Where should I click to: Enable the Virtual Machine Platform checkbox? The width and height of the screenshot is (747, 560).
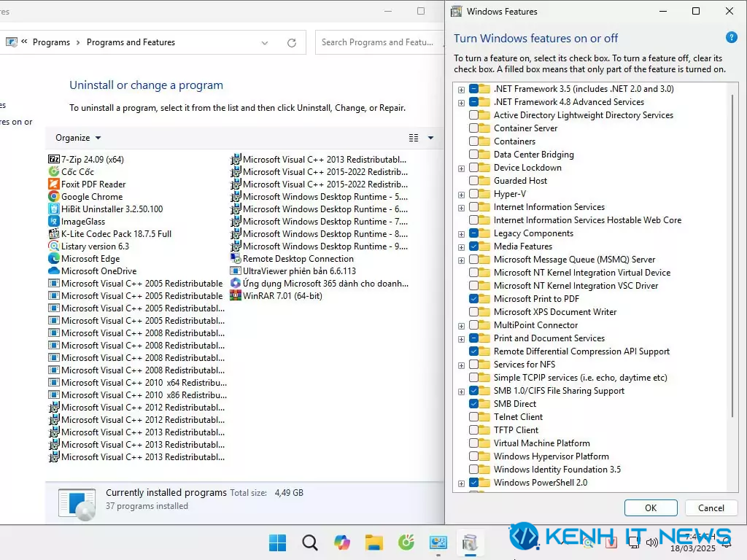click(x=473, y=443)
